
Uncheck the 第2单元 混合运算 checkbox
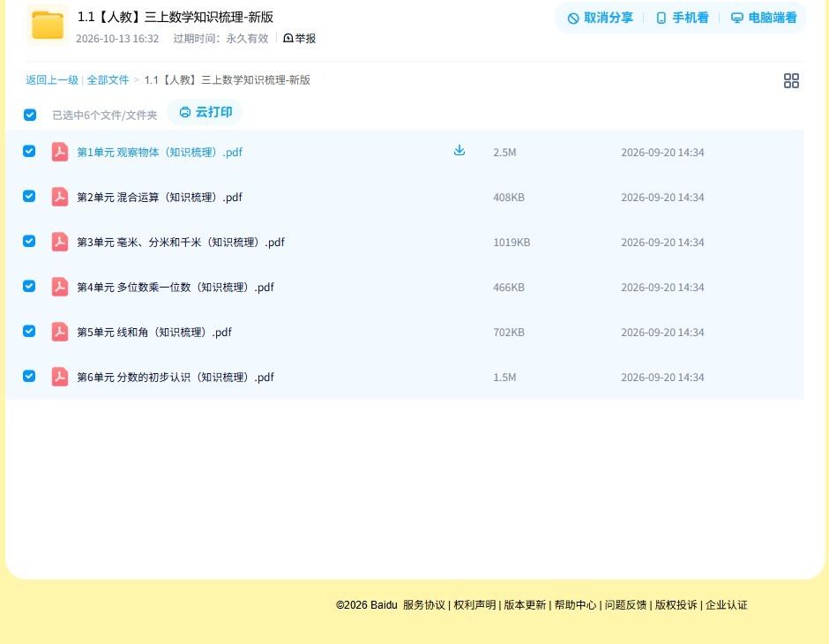(x=29, y=196)
